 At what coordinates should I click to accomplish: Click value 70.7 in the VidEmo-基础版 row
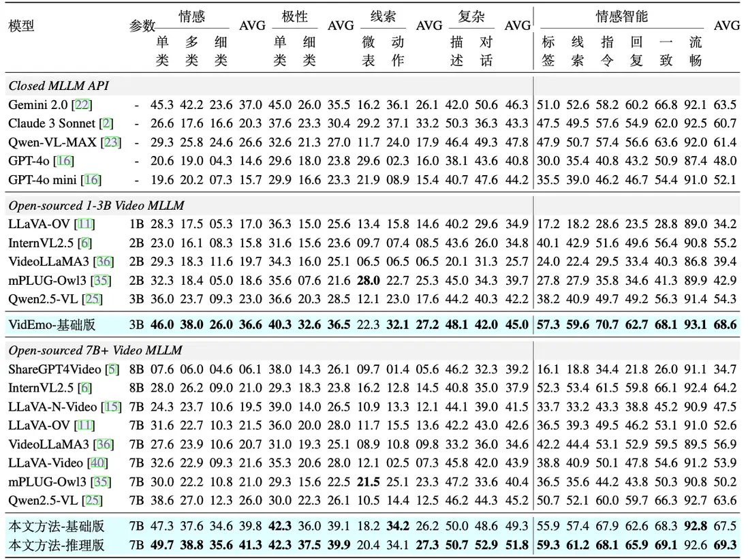click(x=607, y=325)
